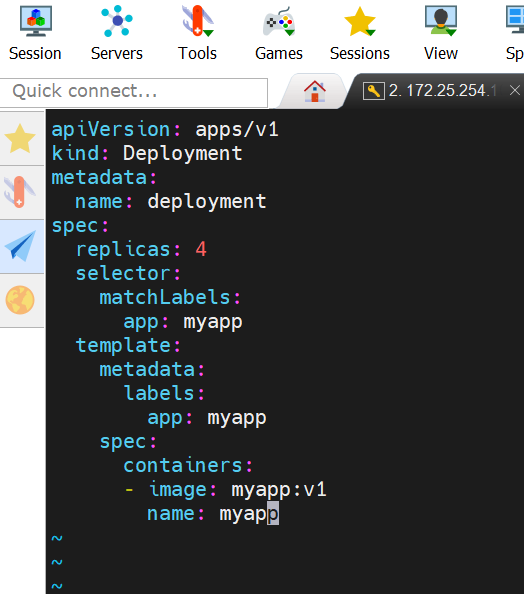This screenshot has width=524, height=594.
Task: Click the 'containers:' line
Action: pos(188,465)
